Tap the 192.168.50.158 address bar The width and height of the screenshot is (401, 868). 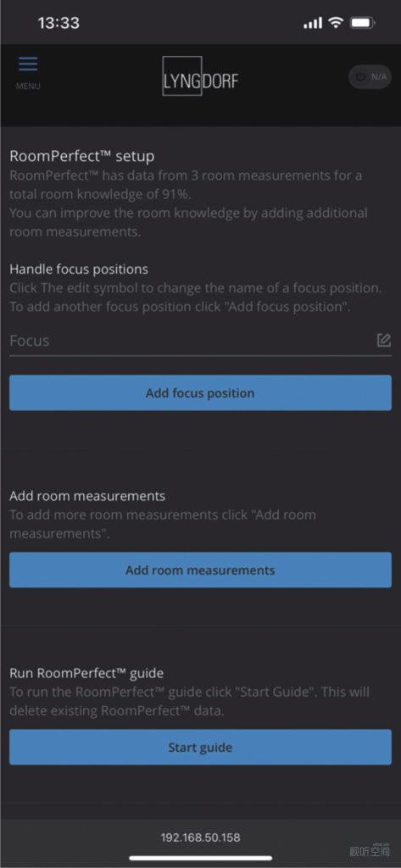tap(200, 837)
